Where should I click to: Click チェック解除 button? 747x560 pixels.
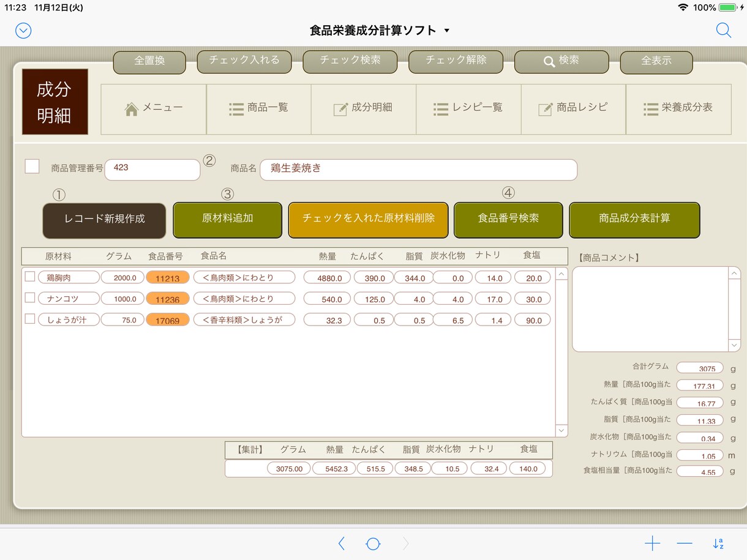[456, 61]
